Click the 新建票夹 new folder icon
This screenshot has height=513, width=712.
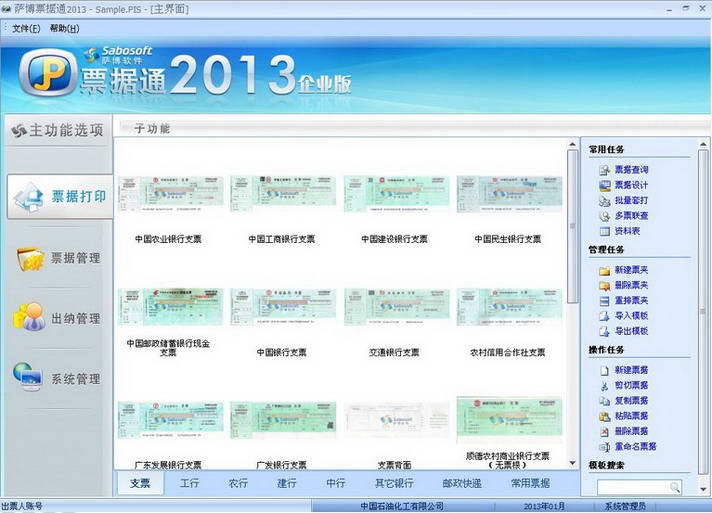[604, 271]
